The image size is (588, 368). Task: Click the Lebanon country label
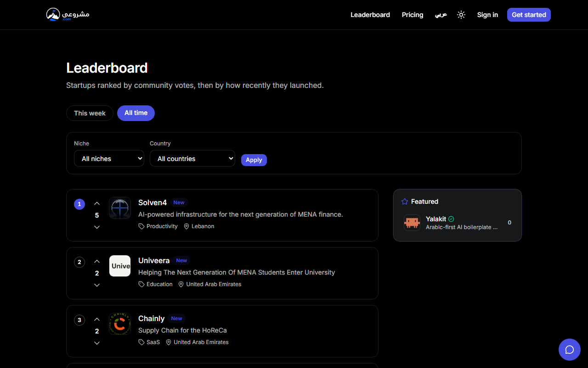[x=203, y=226]
